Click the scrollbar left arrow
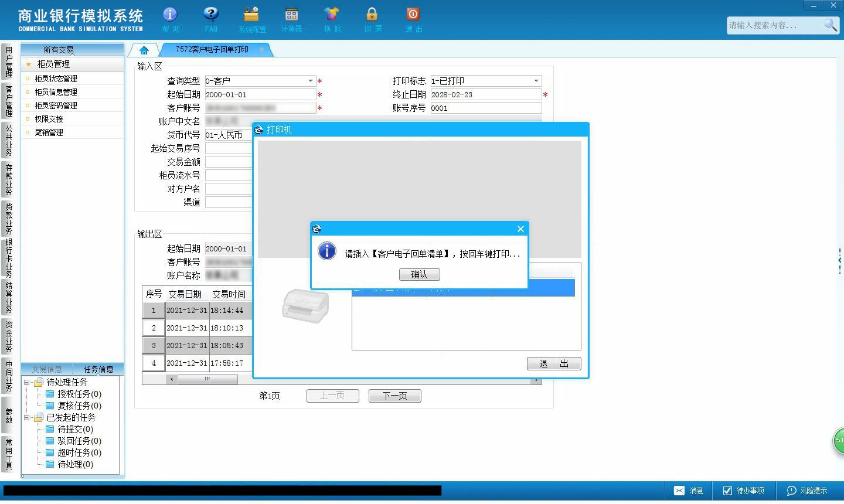 point(171,379)
